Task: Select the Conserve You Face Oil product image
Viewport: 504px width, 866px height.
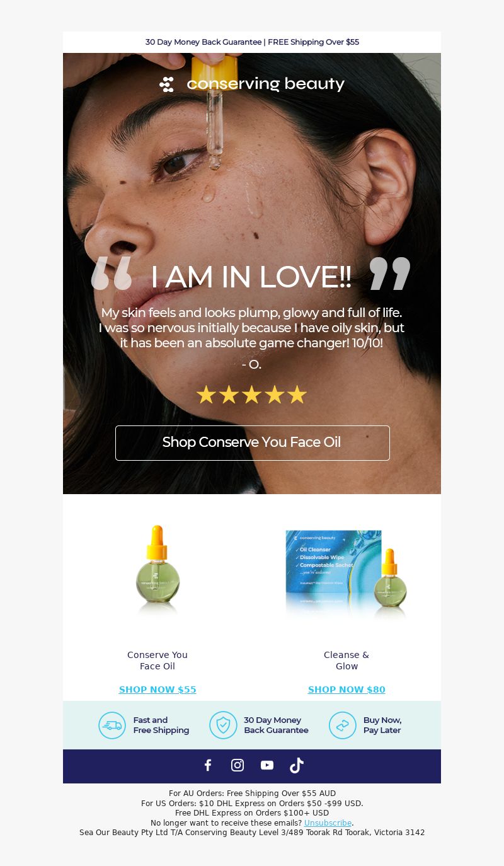Action: (157, 570)
